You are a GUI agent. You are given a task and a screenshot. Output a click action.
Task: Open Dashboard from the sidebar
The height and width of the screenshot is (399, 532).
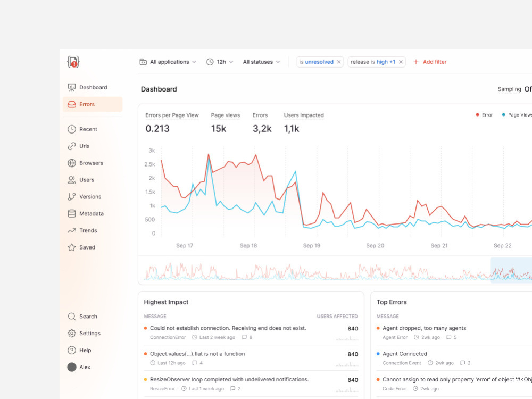pos(93,87)
